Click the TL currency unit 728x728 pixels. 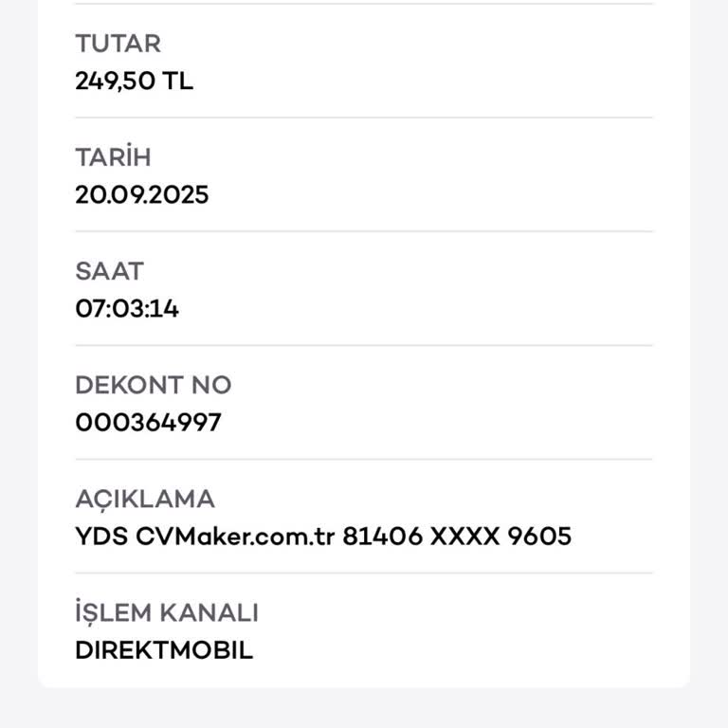tap(177, 82)
